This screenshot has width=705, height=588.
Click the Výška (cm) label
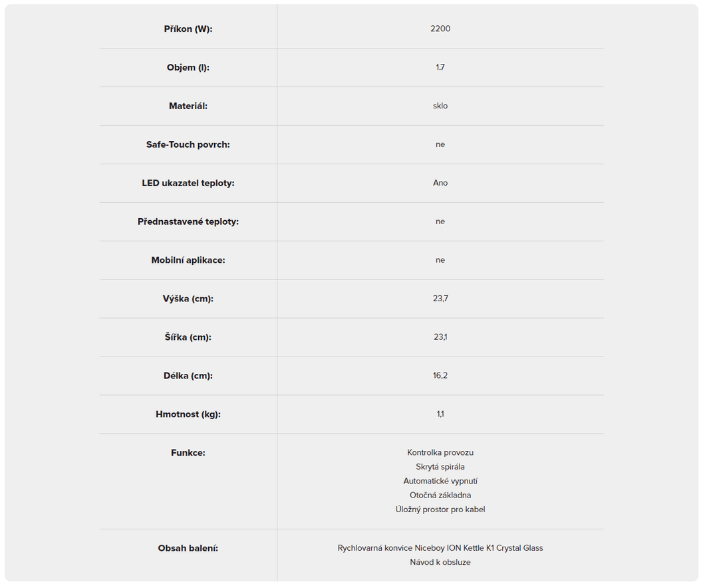[188, 299]
